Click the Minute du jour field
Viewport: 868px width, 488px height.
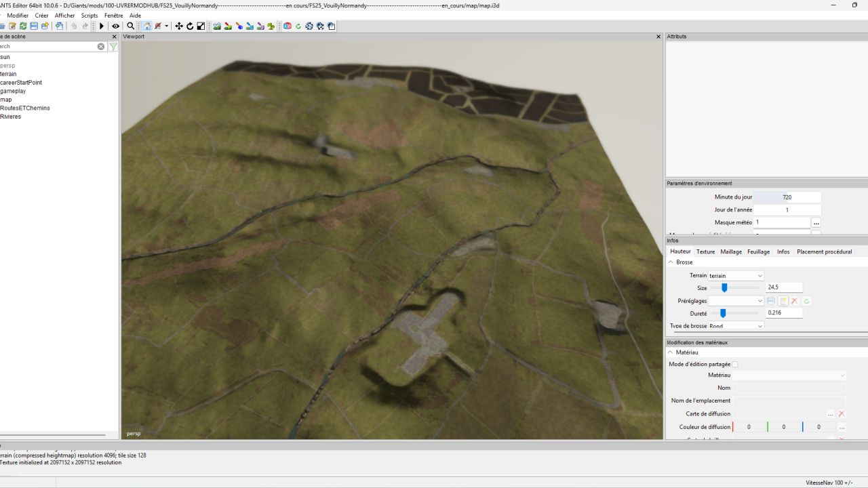787,197
